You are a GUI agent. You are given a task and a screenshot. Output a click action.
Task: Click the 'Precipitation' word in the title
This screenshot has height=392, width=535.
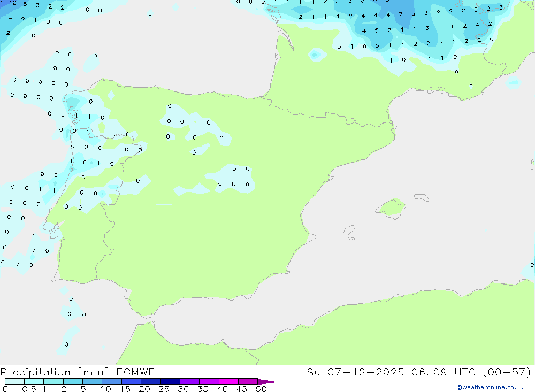pyautogui.click(x=35, y=372)
